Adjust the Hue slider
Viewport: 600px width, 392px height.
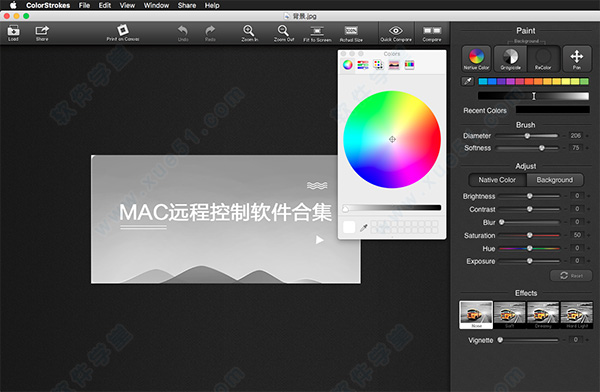tap(529, 248)
